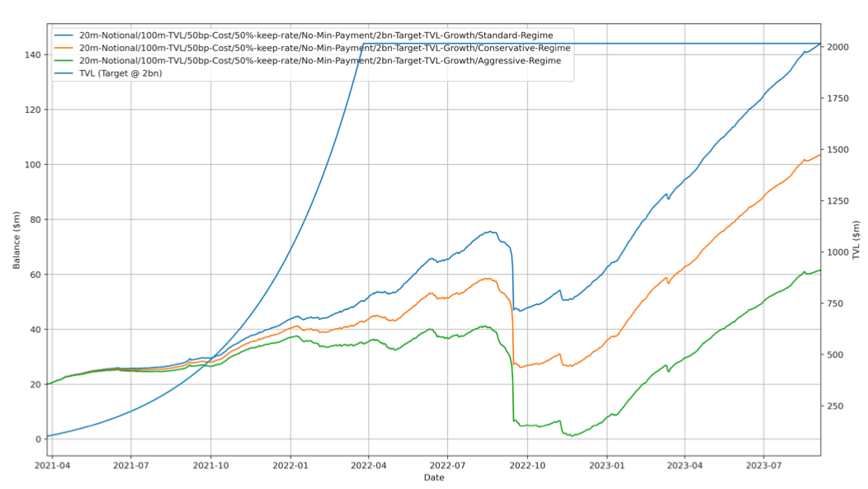Viewport: 868px width, 489px height.
Task: Click the green line sample in the legend
Action: pyautogui.click(x=64, y=61)
